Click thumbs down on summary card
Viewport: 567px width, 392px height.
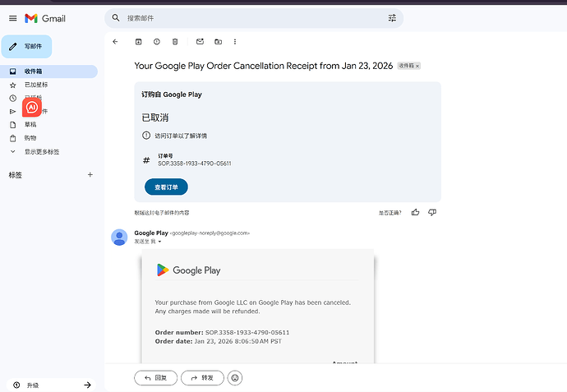coord(432,212)
